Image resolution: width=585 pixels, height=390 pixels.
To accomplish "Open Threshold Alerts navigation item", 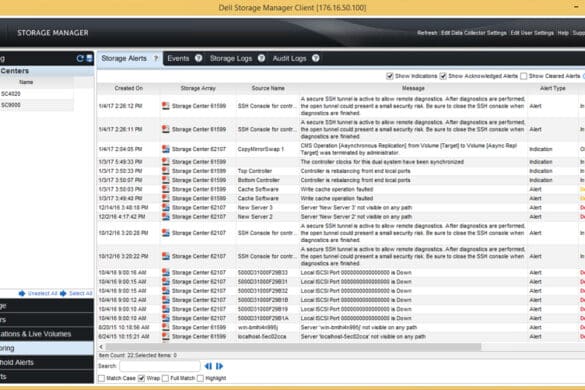I will [x=47, y=362].
